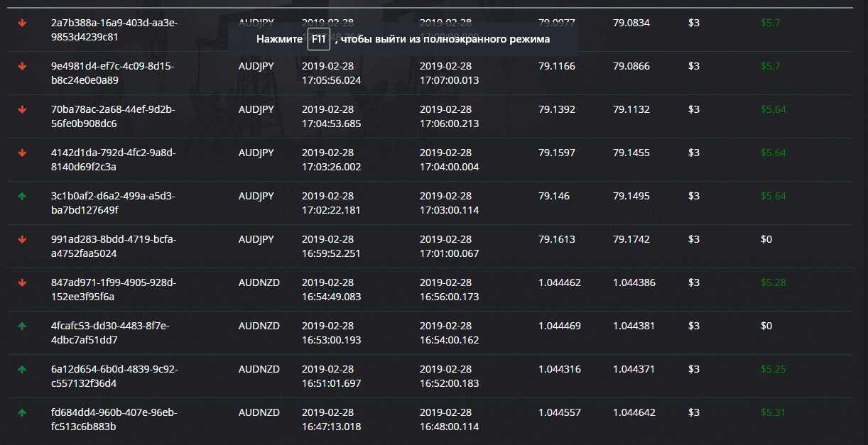Image resolution: width=868 pixels, height=445 pixels.
Task: Click the red down arrow for trade 2a7b388a
Action: 22,23
